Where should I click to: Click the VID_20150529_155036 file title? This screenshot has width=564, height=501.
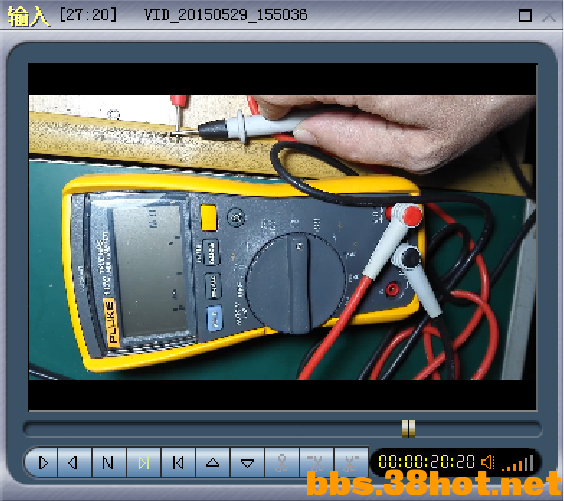pos(226,15)
